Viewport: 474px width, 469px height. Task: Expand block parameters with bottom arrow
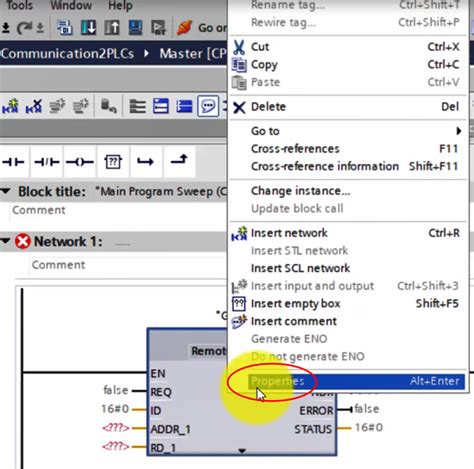click(242, 451)
